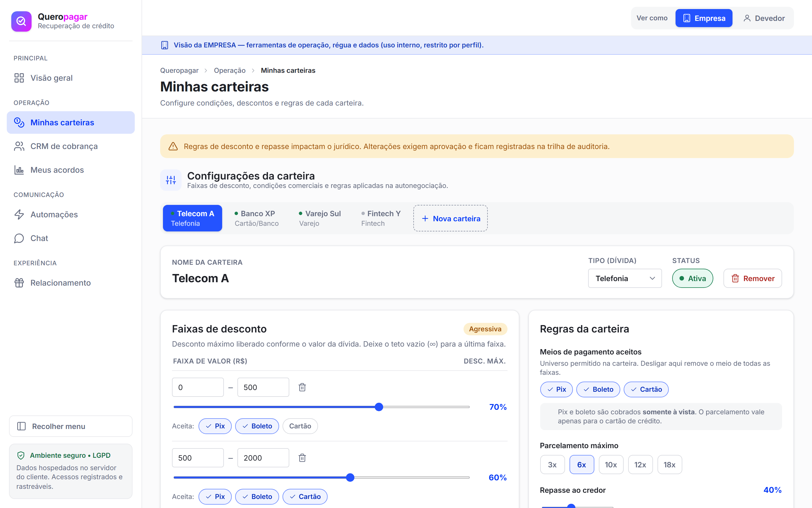The width and height of the screenshot is (812, 508).
Task: Click the Minhas carteiras coins icon
Action: pyautogui.click(x=19, y=123)
